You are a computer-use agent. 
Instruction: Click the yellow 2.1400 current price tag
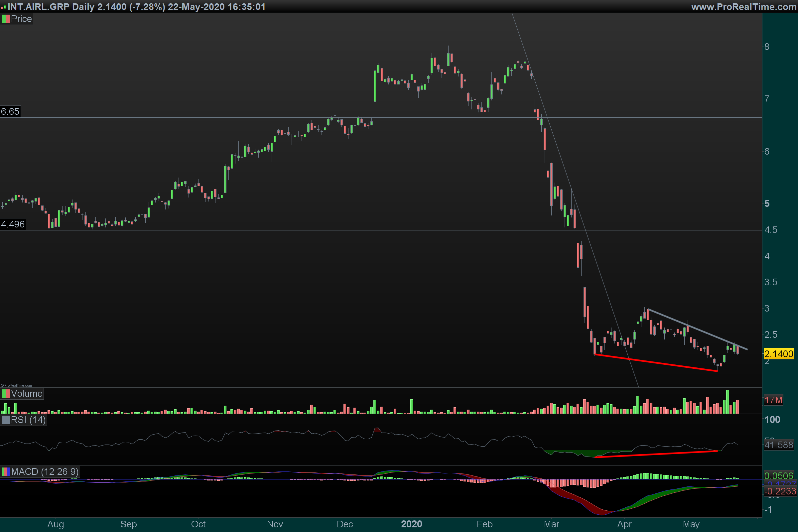[778, 354]
